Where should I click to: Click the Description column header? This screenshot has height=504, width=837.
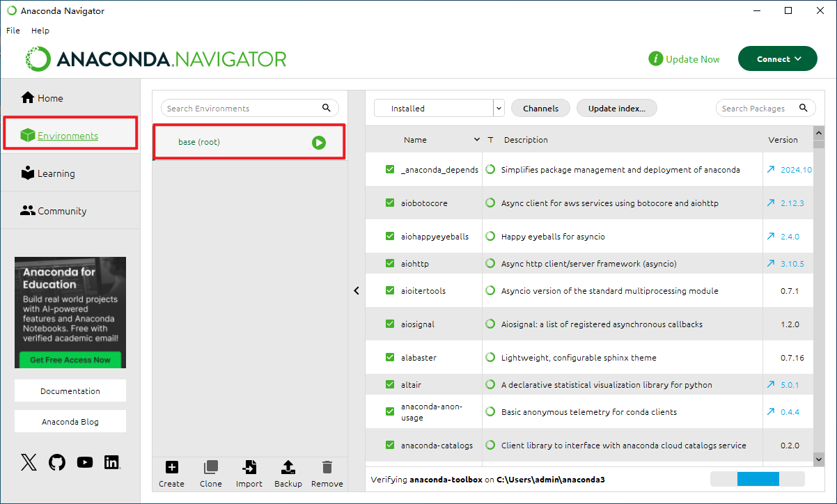[x=526, y=140]
